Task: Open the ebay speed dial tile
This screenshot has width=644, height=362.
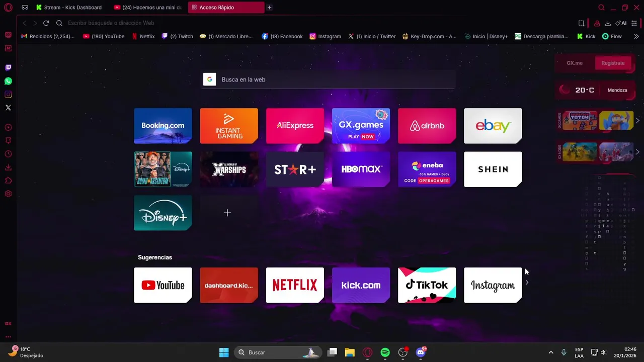Action: pyautogui.click(x=493, y=126)
